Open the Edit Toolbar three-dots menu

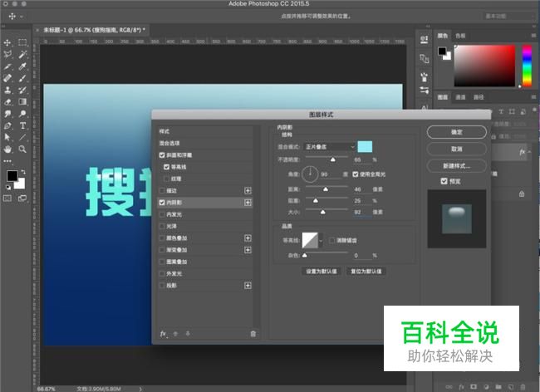7,161
